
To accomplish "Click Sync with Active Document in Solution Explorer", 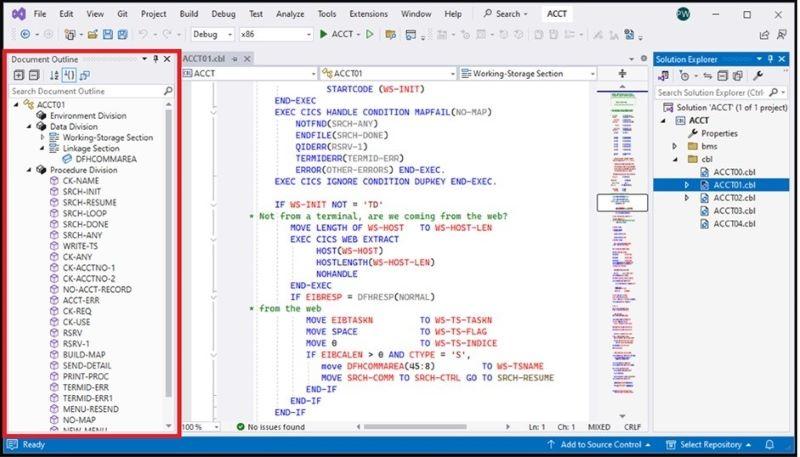I will pos(708,76).
